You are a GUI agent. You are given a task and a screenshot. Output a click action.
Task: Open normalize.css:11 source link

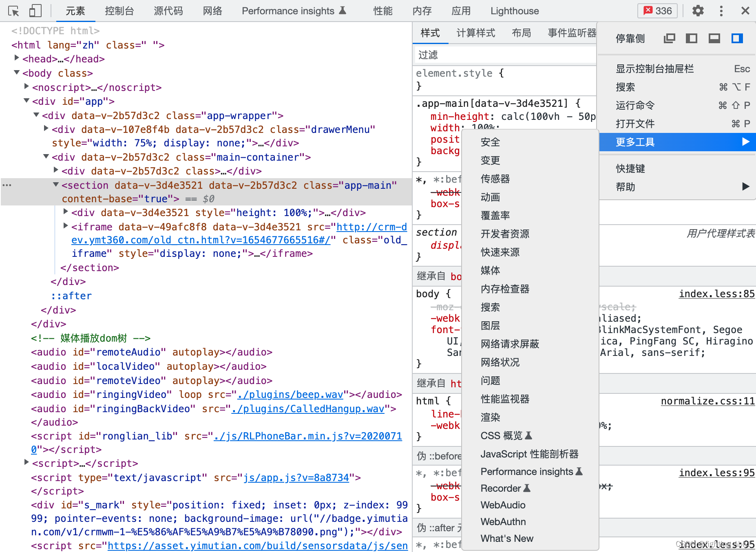708,401
